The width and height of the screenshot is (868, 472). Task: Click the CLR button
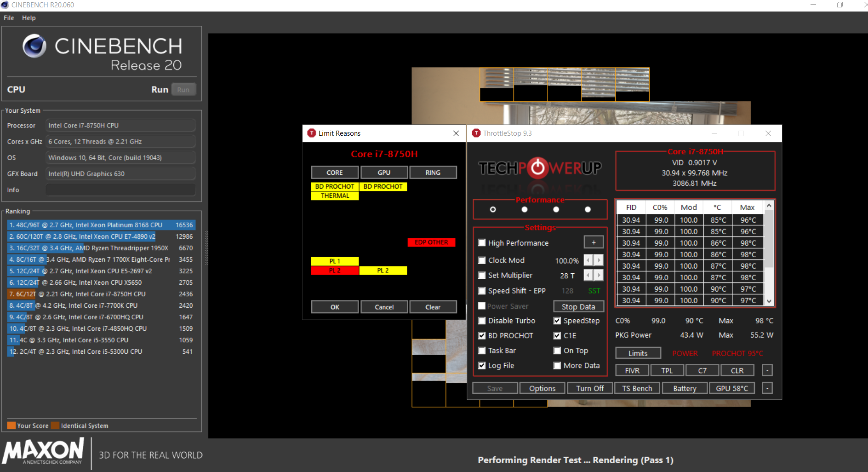coord(737,370)
